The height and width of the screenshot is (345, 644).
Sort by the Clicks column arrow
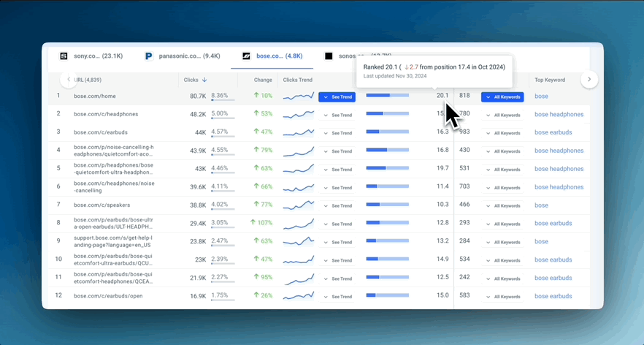[x=204, y=80]
